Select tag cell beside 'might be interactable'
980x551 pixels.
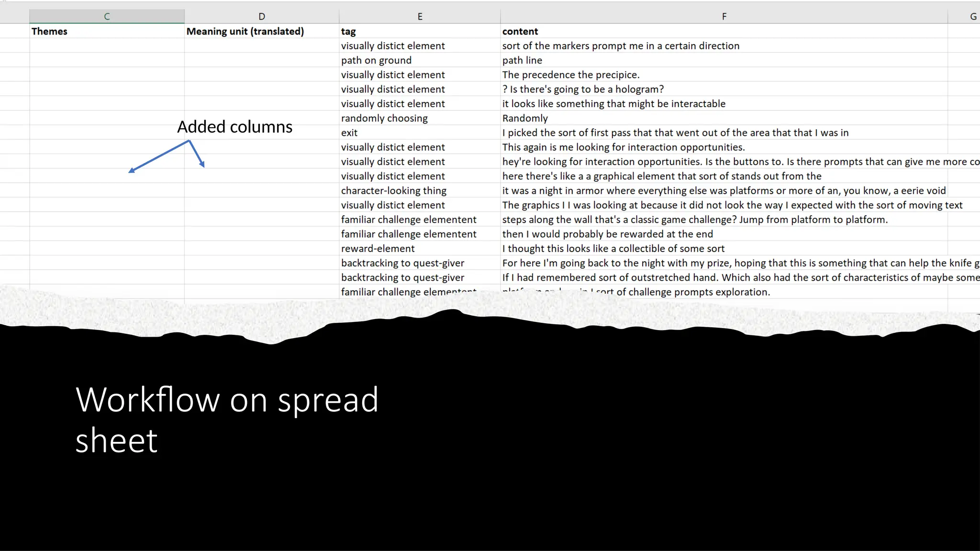tap(420, 103)
